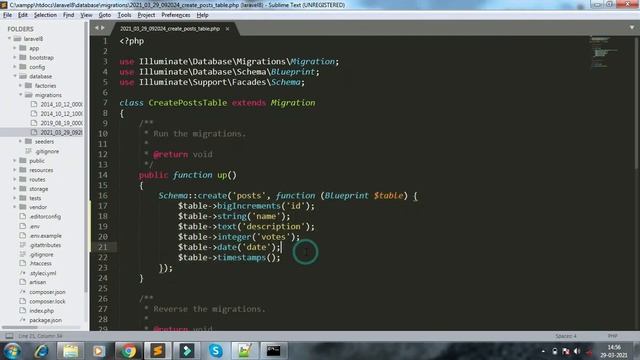
Task: Open the File menu
Action: tap(7, 15)
